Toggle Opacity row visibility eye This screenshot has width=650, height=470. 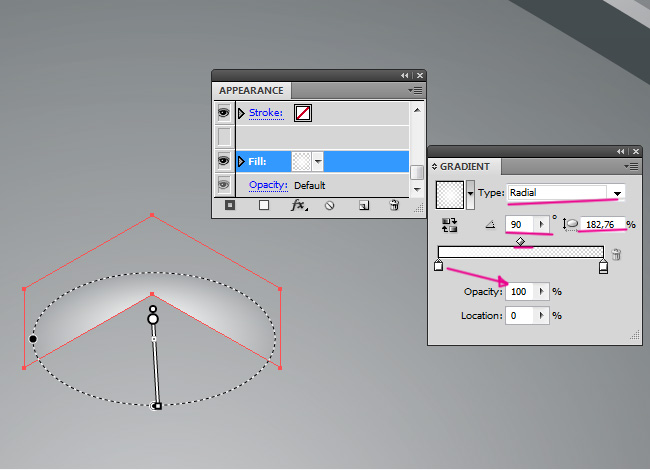tap(224, 185)
